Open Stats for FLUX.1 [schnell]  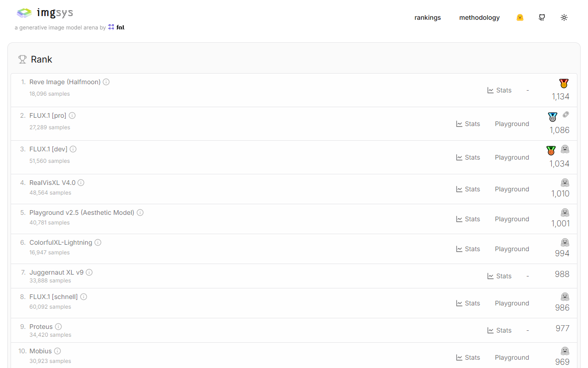point(468,303)
